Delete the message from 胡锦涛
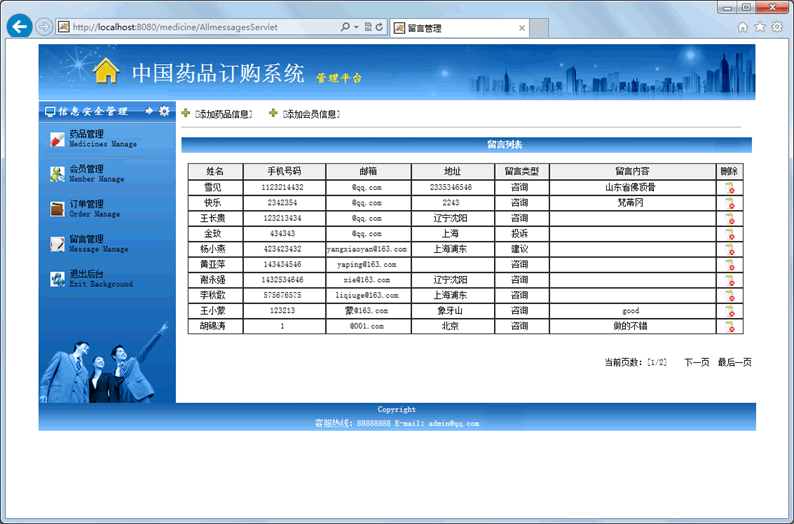 coord(730,327)
